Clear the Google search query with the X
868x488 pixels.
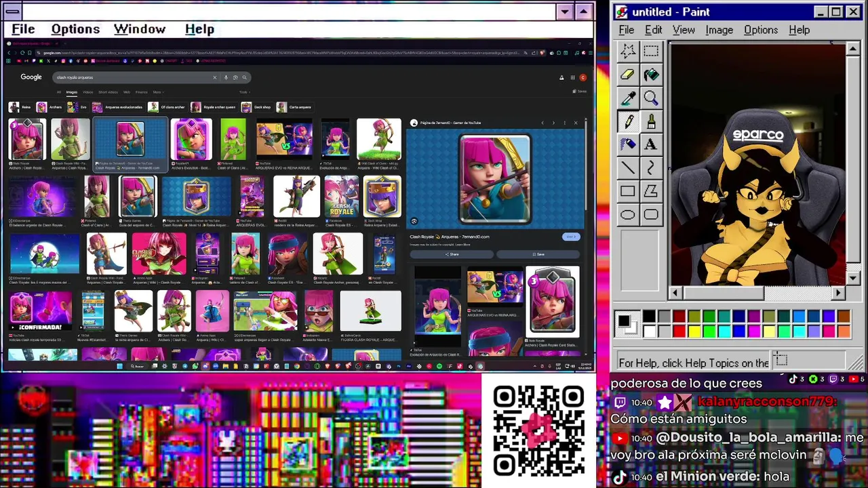point(215,77)
